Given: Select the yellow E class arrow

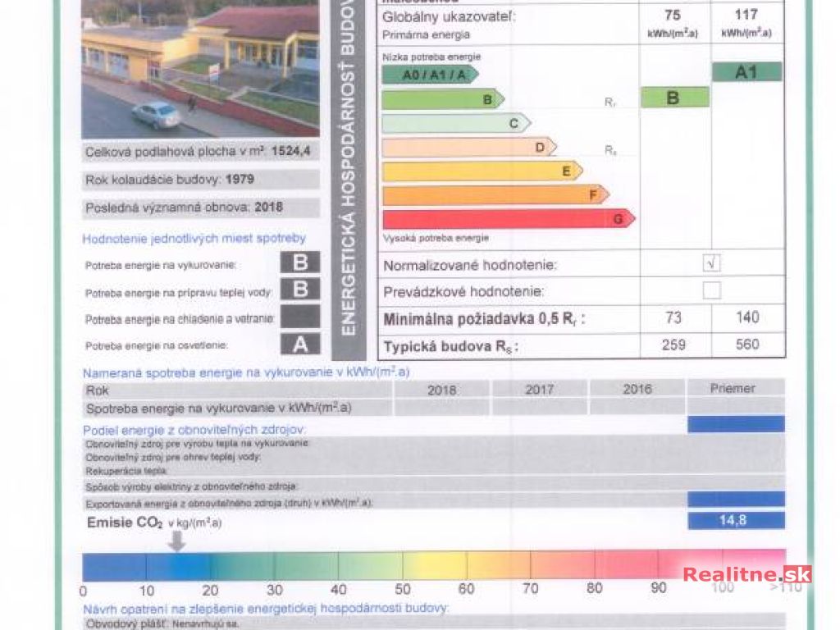Looking at the screenshot, I should 482,171.
